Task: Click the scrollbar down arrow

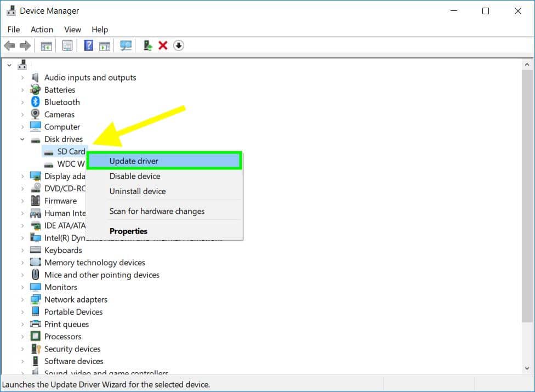Action: point(527,369)
